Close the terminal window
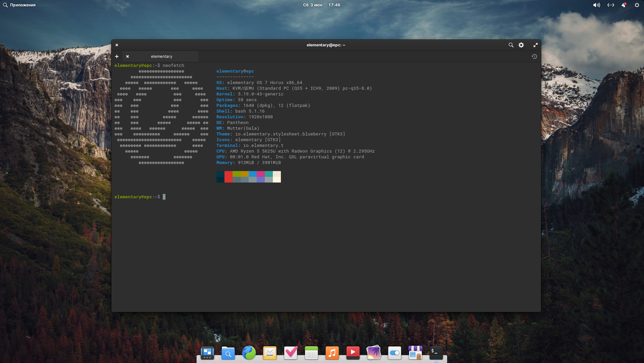This screenshot has height=363, width=644. click(116, 45)
